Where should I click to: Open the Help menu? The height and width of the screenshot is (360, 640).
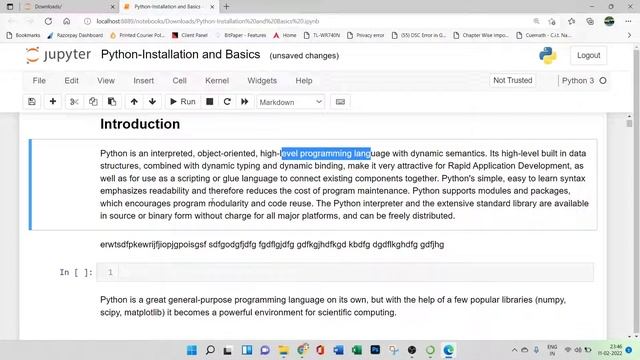[x=304, y=81]
